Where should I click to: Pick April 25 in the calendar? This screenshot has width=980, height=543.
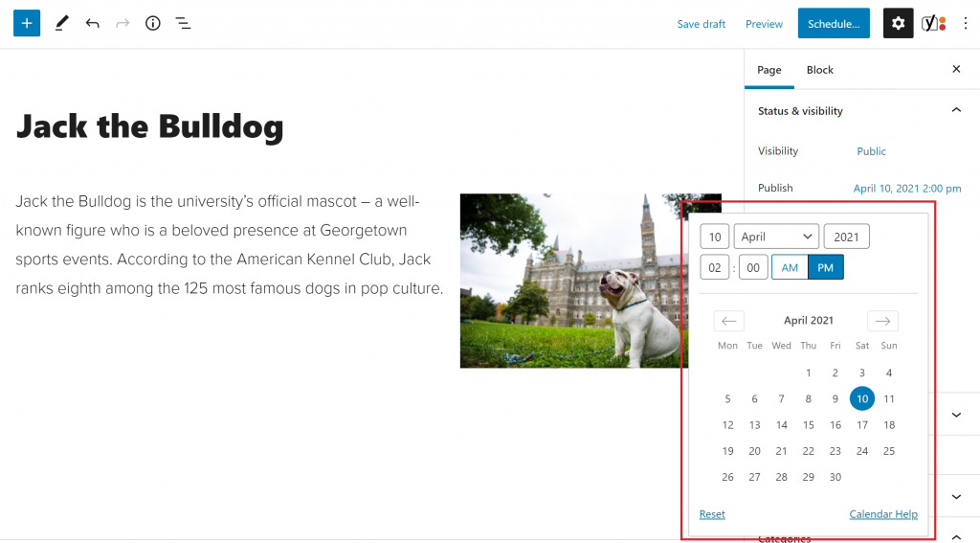pyautogui.click(x=889, y=451)
